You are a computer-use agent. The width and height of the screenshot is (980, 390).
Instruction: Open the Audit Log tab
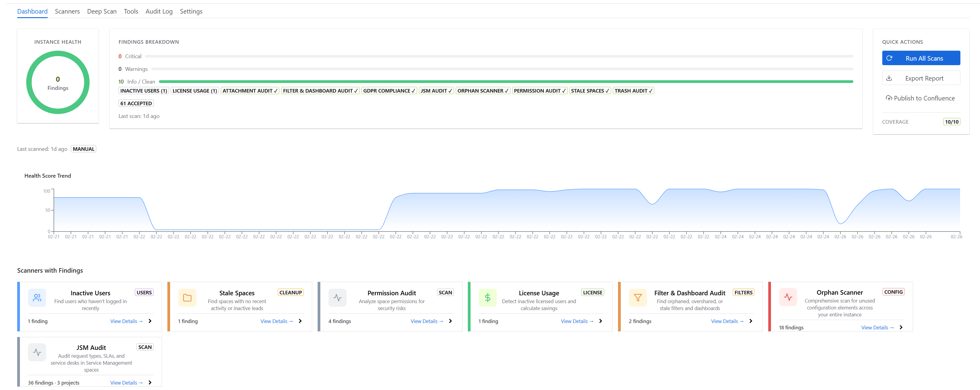(x=159, y=11)
